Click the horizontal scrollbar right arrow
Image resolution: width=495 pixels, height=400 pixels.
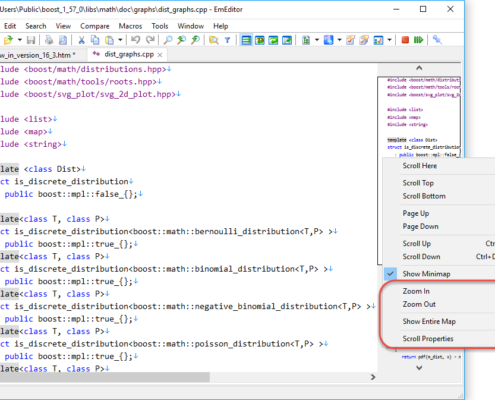[x=373, y=377]
